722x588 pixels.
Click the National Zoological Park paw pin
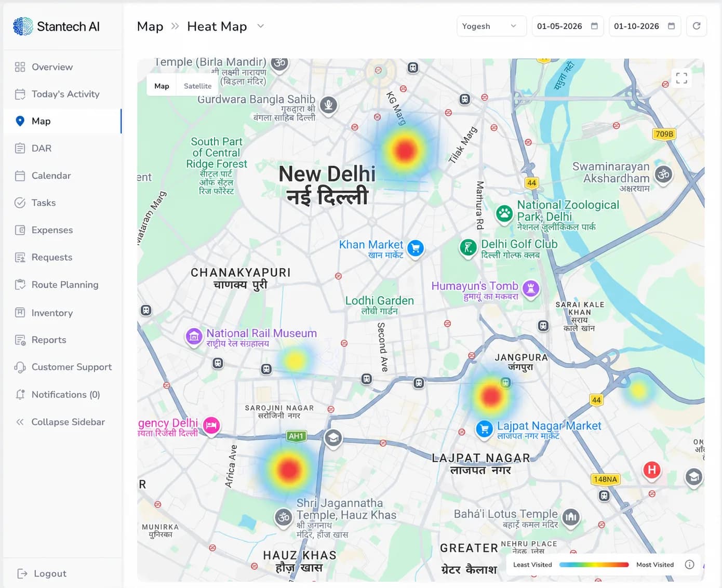coord(504,213)
